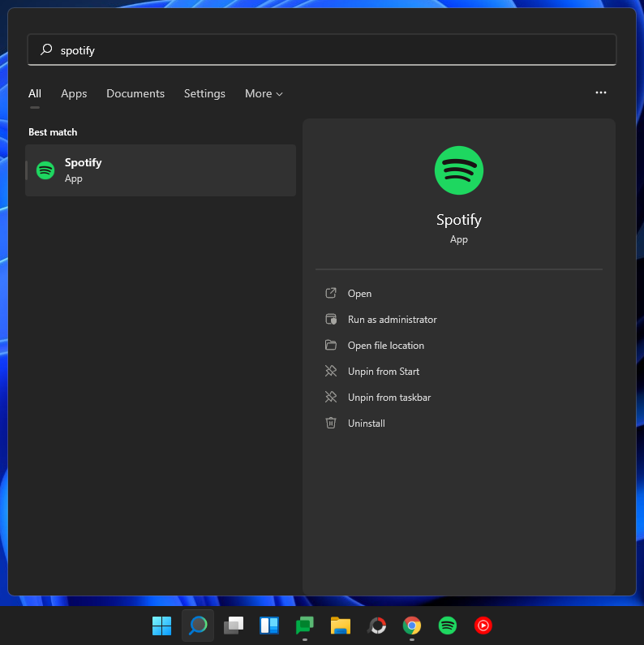The width and height of the screenshot is (644, 645).
Task: Open the Widgets panel from taskbar
Action: click(269, 626)
